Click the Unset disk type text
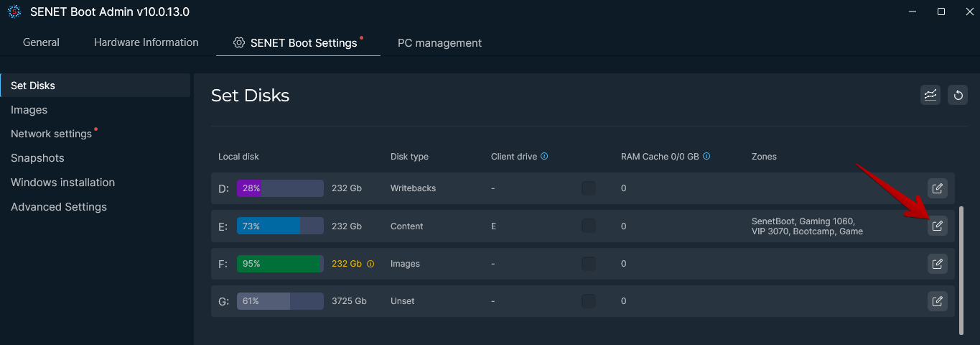This screenshot has width=980, height=345. 402,301
